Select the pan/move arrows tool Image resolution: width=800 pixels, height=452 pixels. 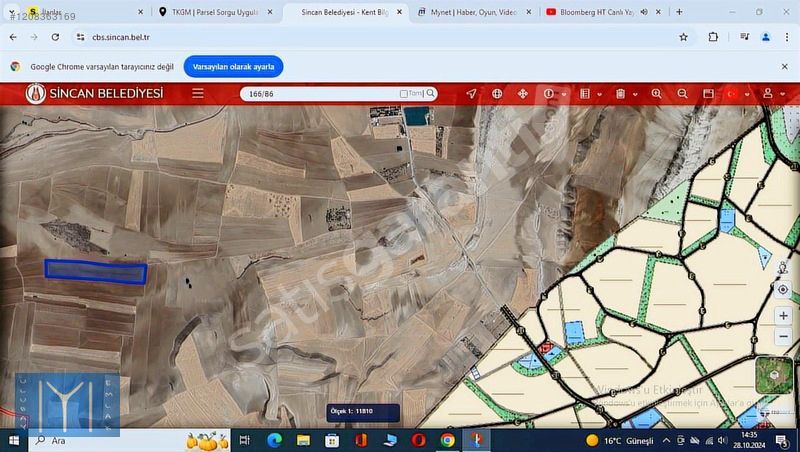click(522, 94)
